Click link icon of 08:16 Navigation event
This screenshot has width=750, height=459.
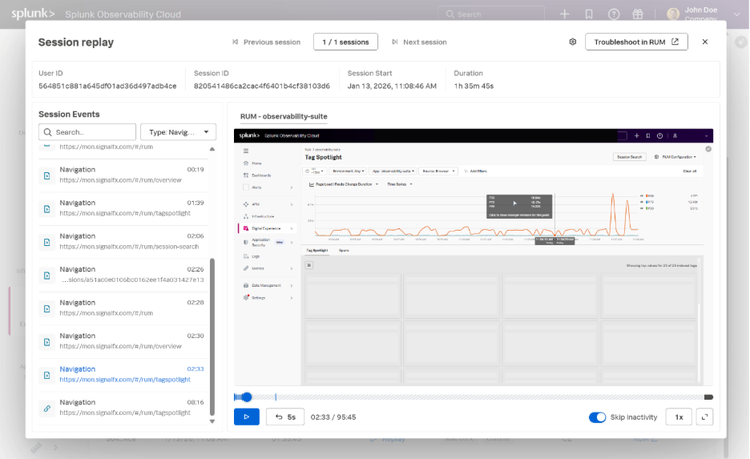click(46, 408)
